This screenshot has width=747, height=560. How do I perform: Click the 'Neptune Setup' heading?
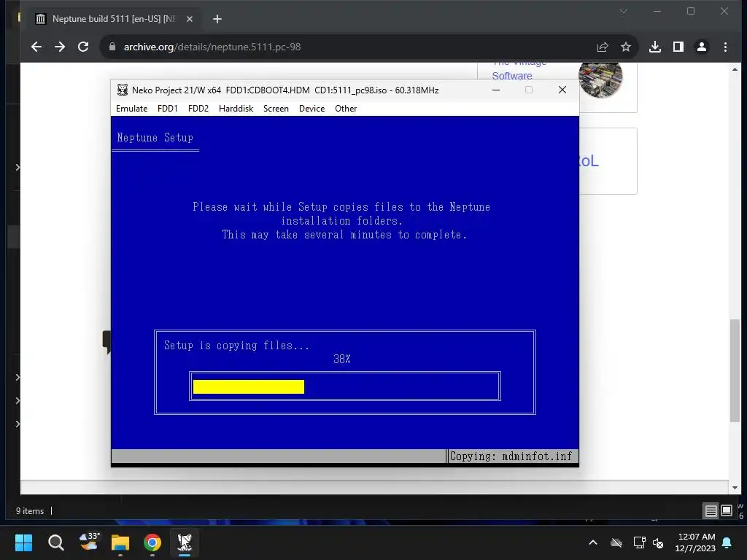pyautogui.click(x=155, y=138)
